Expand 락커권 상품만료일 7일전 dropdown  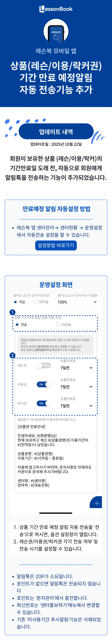[77, 406]
